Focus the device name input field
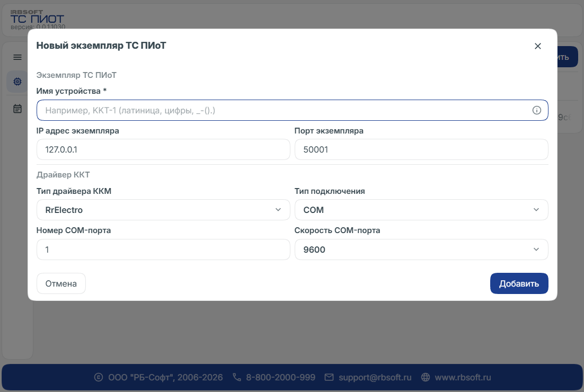584x392 pixels. coord(293,110)
